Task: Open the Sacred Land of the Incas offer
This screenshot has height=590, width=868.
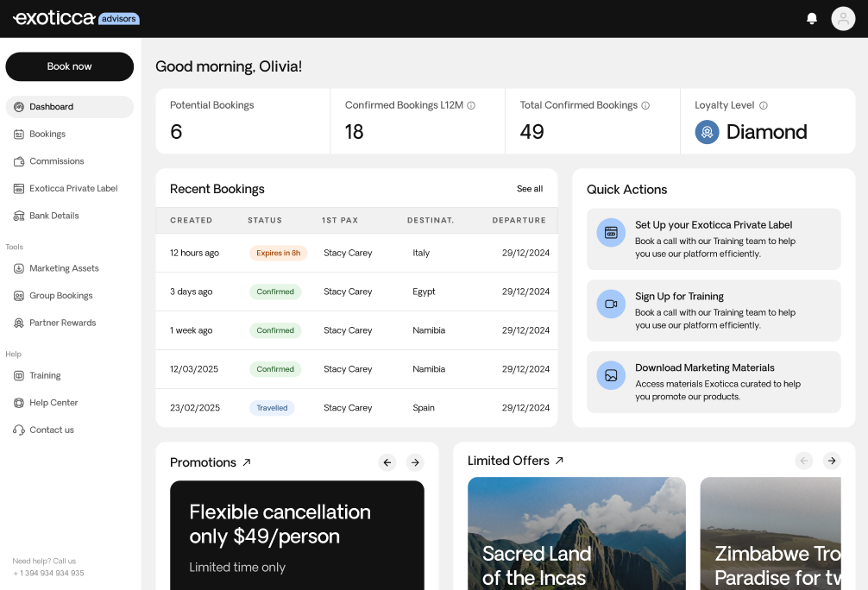Action: pos(576,535)
